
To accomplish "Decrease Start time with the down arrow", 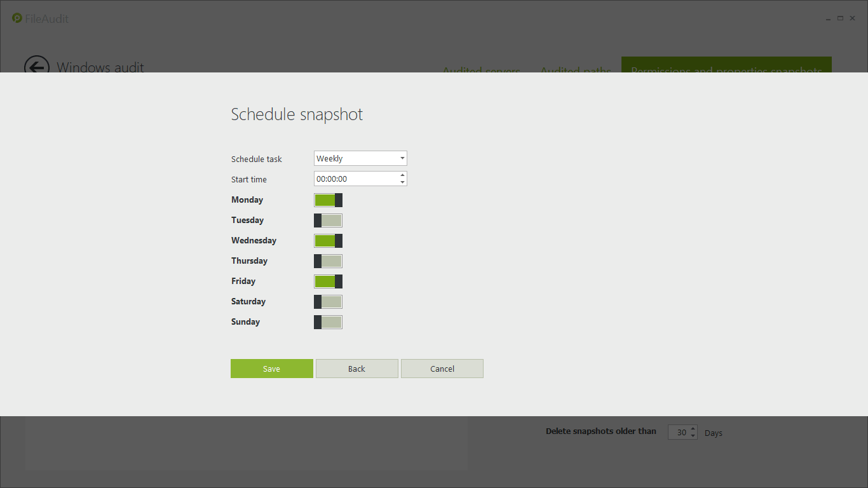I will click(x=402, y=182).
